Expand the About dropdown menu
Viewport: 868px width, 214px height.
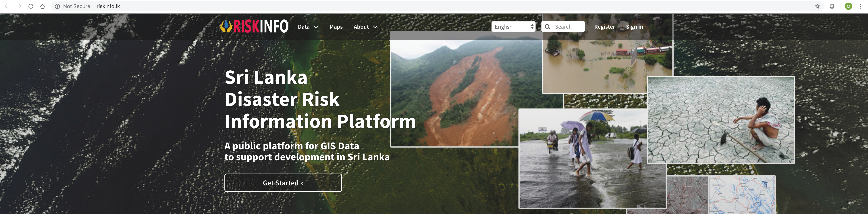[365, 27]
